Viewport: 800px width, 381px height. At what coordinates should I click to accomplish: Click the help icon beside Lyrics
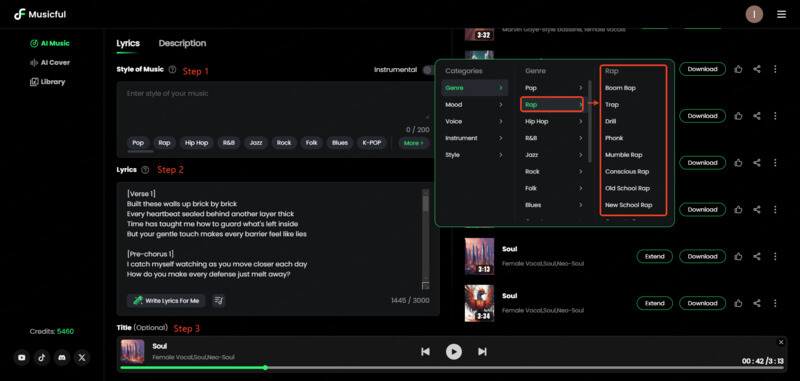(145, 170)
